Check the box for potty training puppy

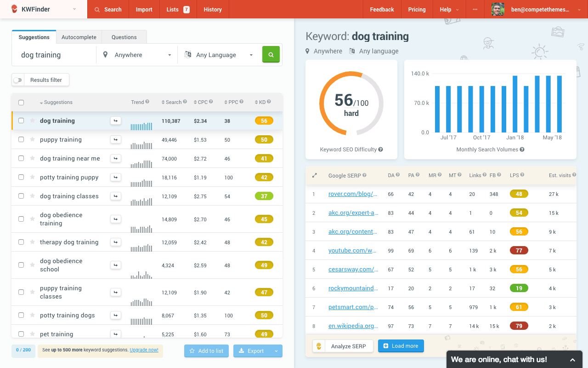tap(21, 177)
